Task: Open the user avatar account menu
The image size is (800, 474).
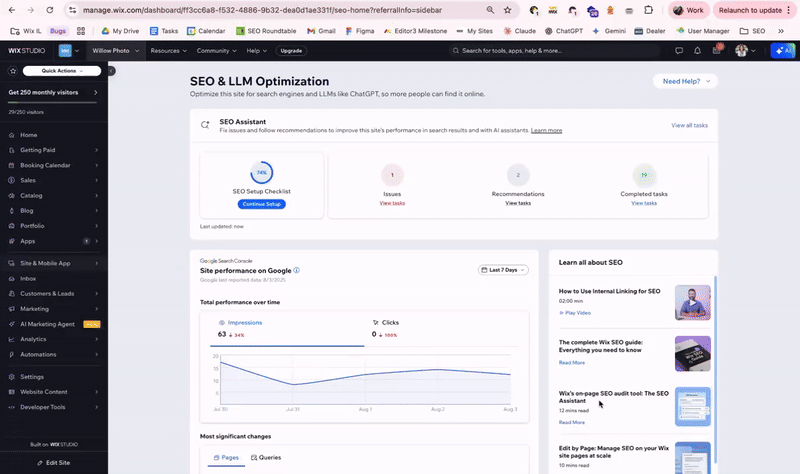Action: tap(745, 51)
